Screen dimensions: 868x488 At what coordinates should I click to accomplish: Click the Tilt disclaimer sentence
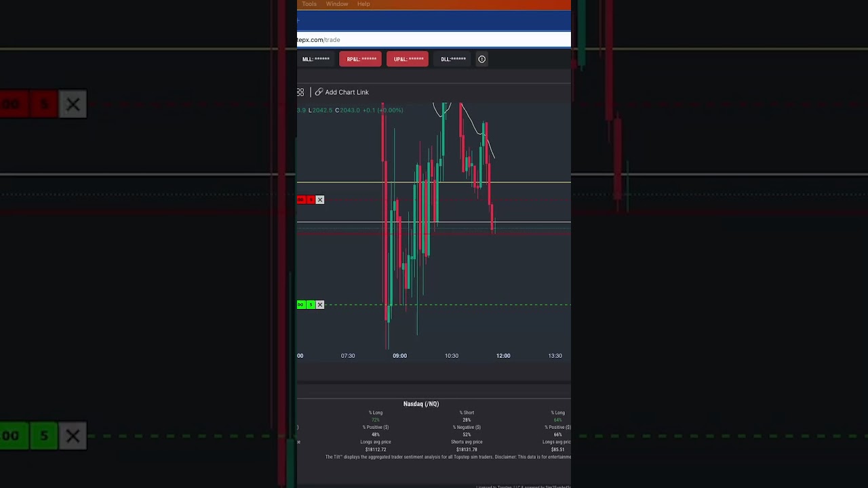(x=448, y=457)
